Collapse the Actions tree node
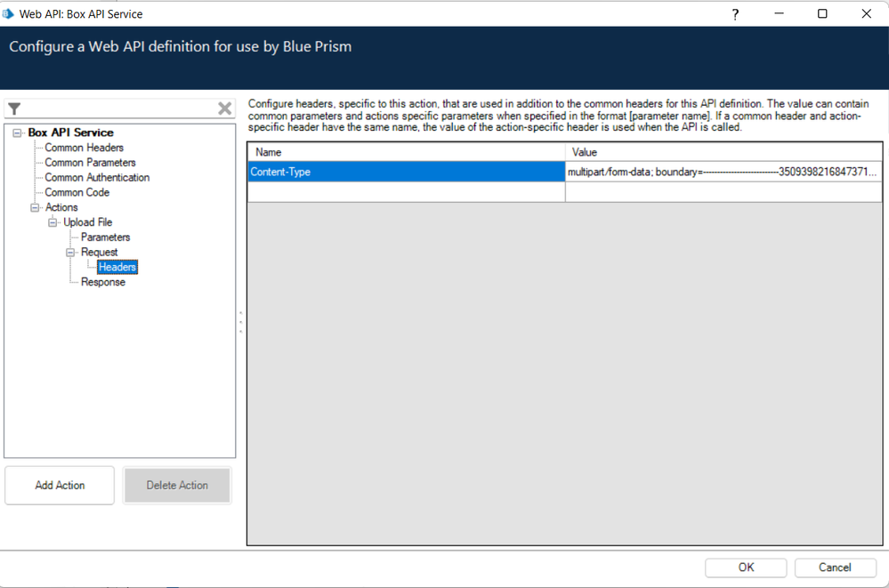The image size is (889, 588). [36, 207]
